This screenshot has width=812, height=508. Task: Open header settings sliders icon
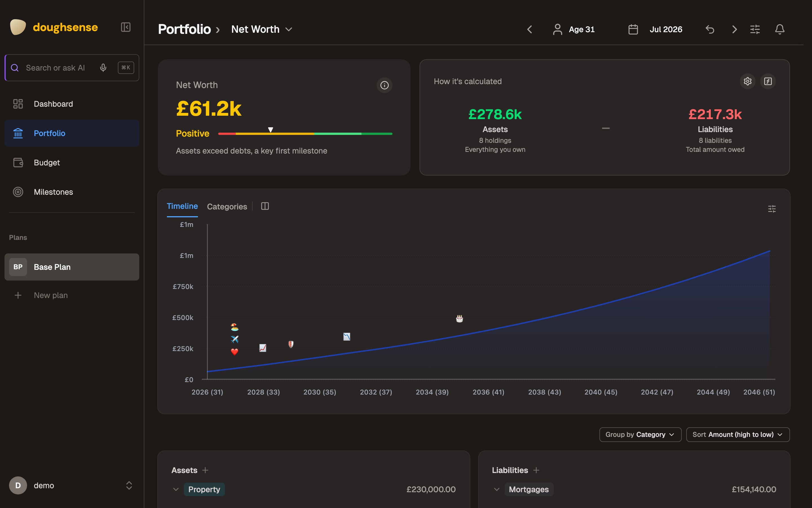755,29
